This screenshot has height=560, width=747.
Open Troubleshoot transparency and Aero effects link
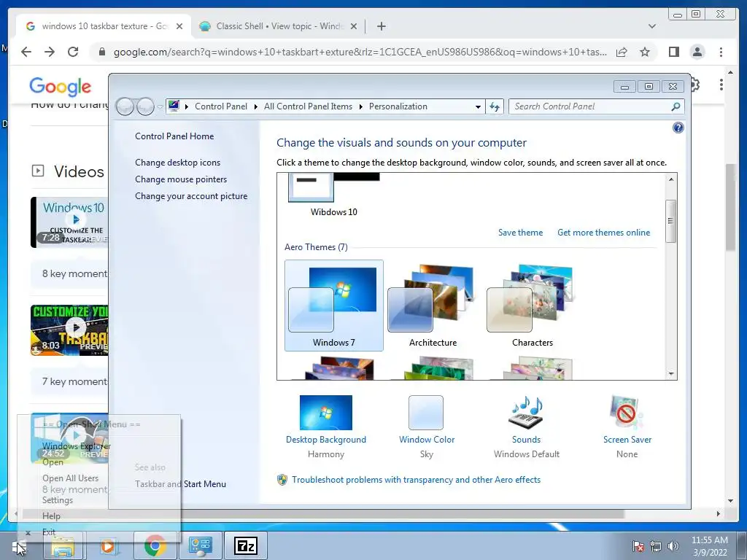pyautogui.click(x=416, y=480)
